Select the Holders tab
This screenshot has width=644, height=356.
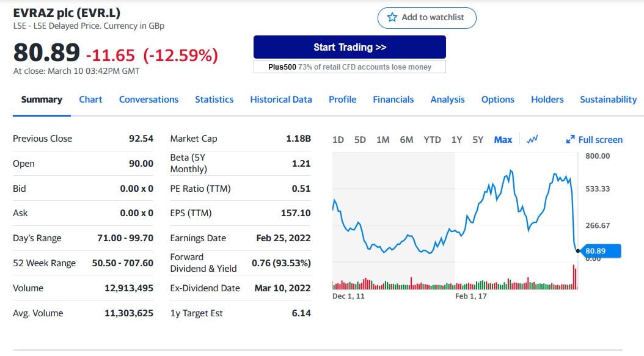547,100
